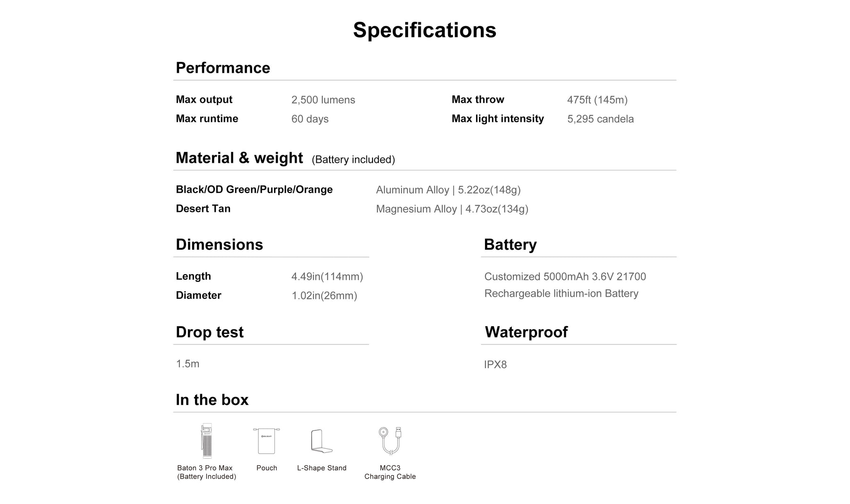
Task: Click the Material & weight heading
Action: 239,158
